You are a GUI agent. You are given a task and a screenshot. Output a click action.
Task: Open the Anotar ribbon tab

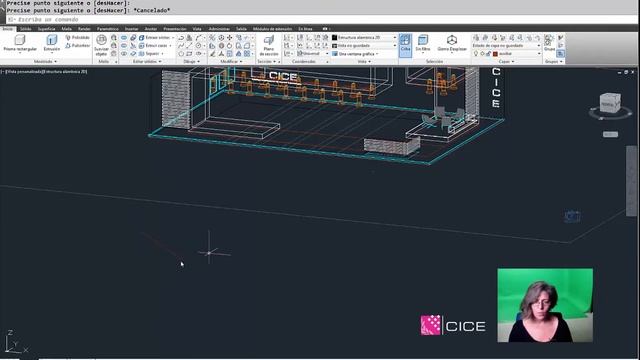151,29
